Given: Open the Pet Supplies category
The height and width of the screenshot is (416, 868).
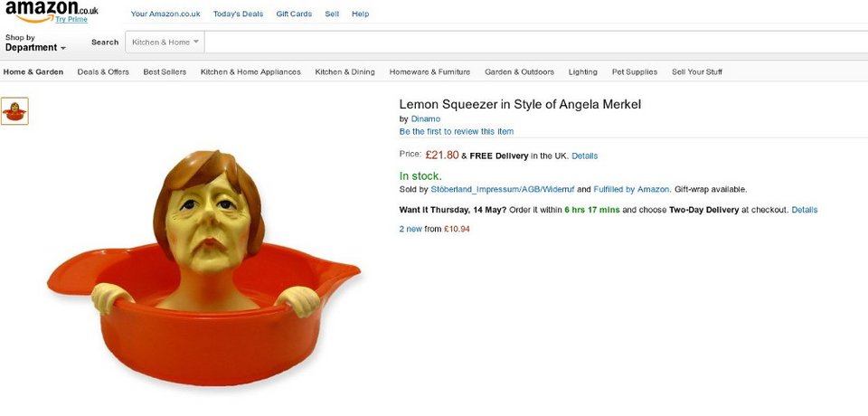Looking at the screenshot, I should click(x=635, y=72).
